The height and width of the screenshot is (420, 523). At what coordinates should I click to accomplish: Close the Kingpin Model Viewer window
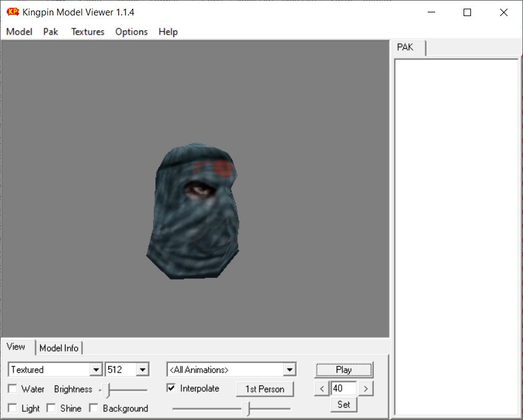(x=504, y=12)
